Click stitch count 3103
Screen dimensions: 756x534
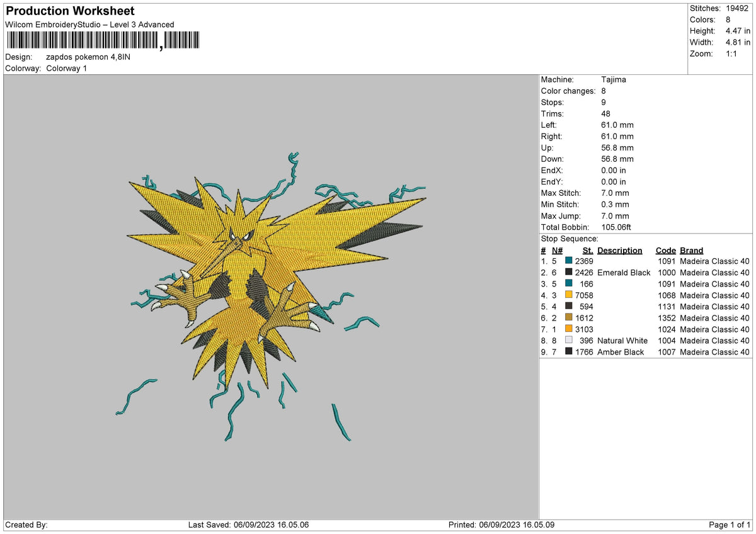(584, 329)
